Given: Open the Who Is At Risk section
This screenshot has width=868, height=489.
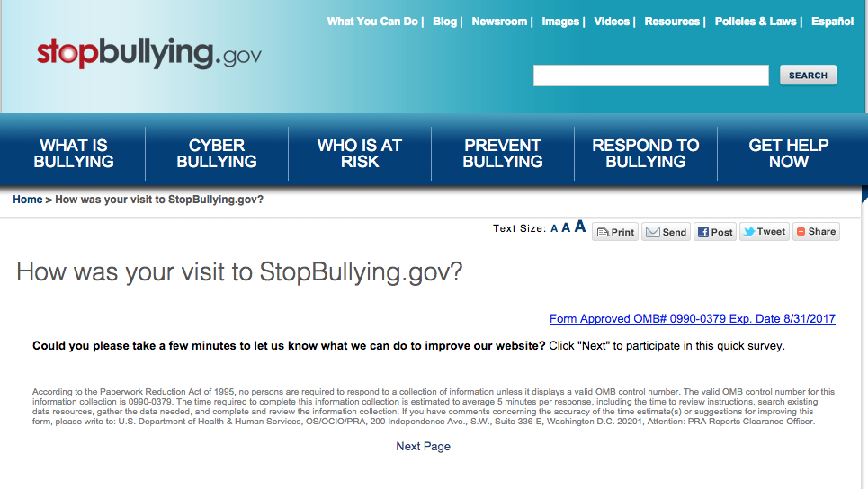Looking at the screenshot, I should (360, 153).
